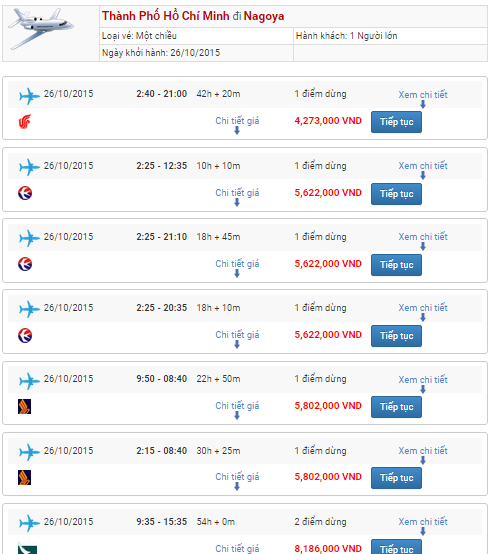Click the Singapore Airlines logo on the 2:15 - 08:40 flight
This screenshot has height=554, width=495.
click(24, 477)
